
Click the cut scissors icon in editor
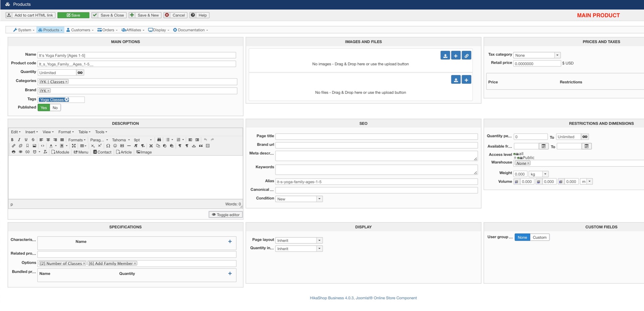point(151,146)
